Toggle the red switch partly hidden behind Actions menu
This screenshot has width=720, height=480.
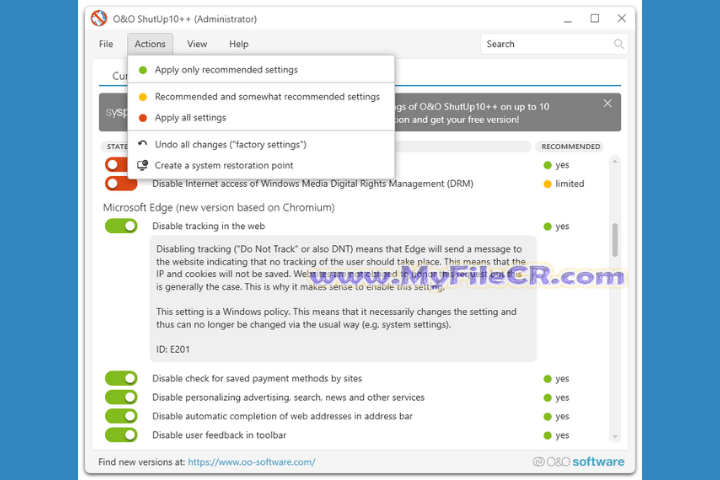click(x=116, y=164)
